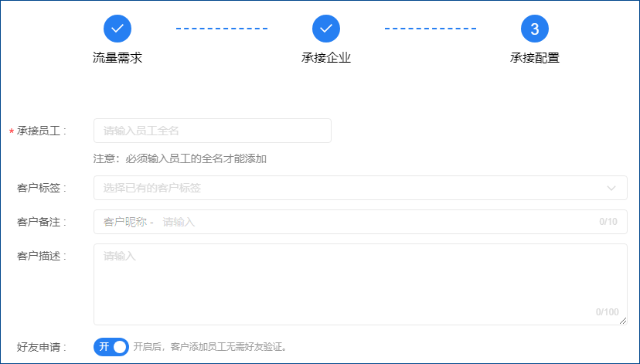Image resolution: width=640 pixels, height=364 pixels.
Task: Focus the 承接员工 full-name input field
Action: 213,131
